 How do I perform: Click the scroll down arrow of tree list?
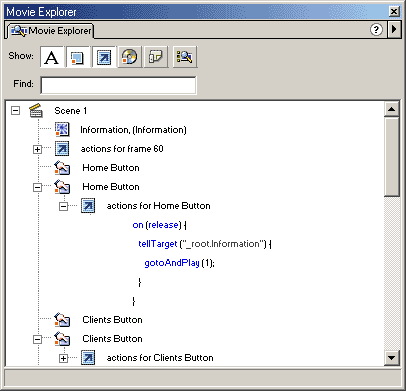[x=392, y=358]
